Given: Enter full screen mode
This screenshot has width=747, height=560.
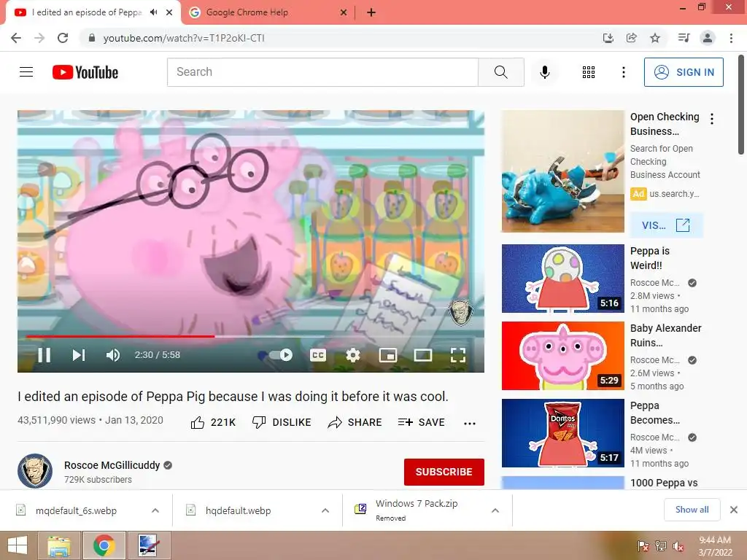Looking at the screenshot, I should coord(458,355).
